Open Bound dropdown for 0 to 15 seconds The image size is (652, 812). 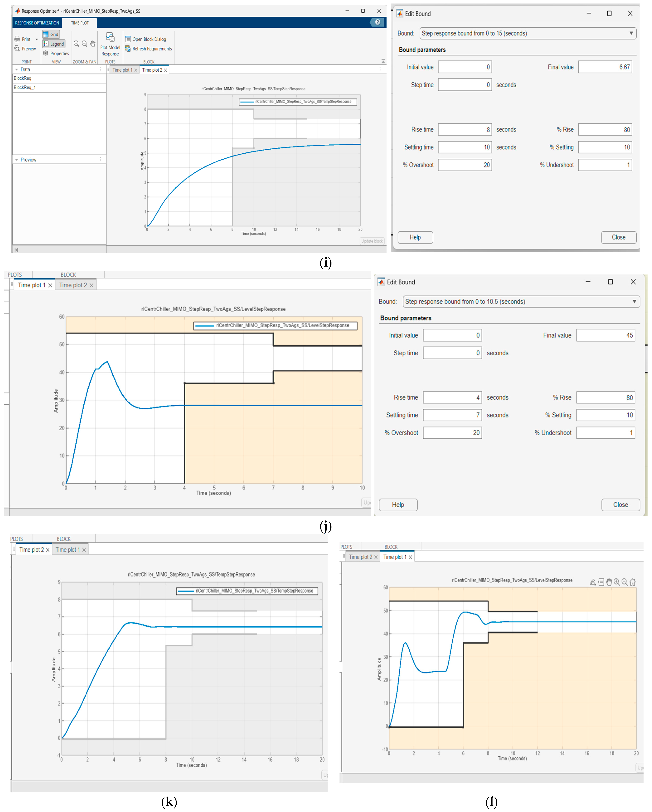631,33
